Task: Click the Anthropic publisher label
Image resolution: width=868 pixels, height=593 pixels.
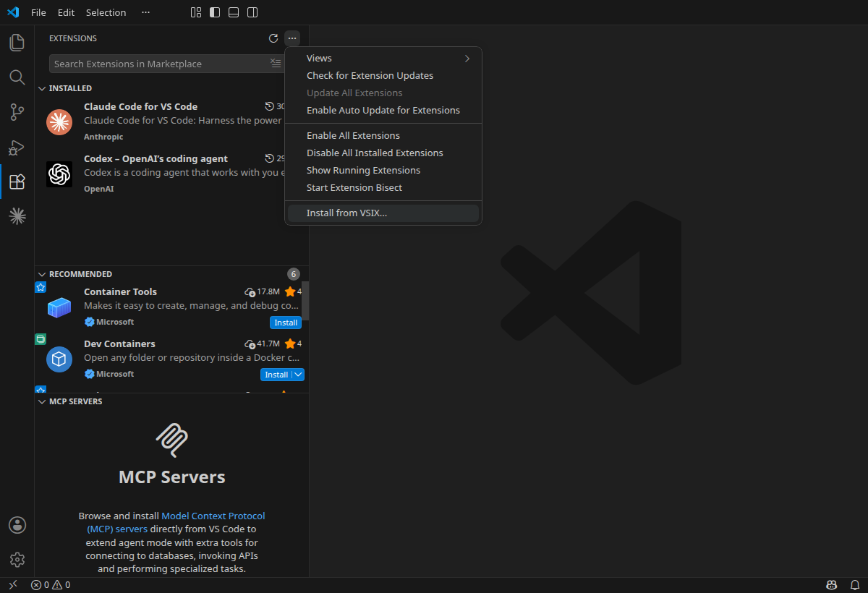Action: tap(103, 137)
